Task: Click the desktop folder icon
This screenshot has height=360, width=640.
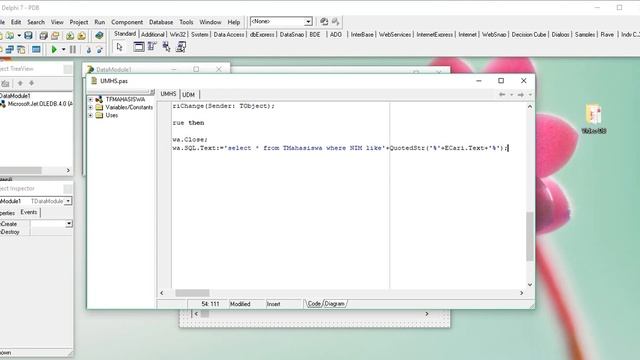Action: 594,119
